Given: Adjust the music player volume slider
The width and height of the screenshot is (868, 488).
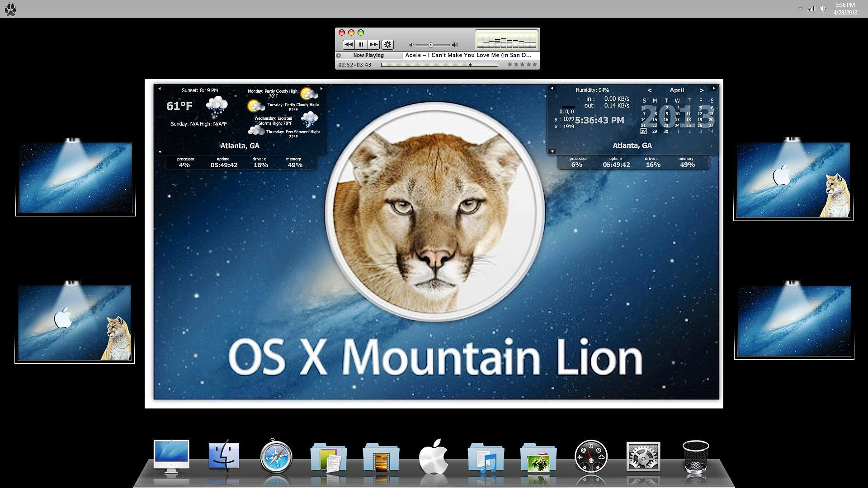Looking at the screenshot, I should pos(433,45).
